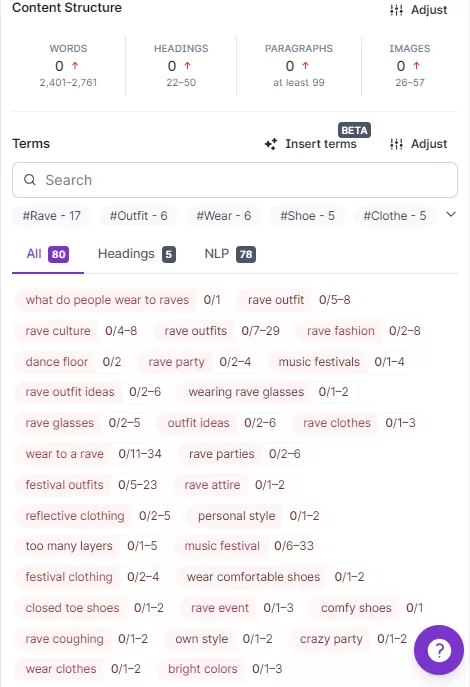The image size is (470, 687).
Task: Click the magnifier icon in the search box
Action: pos(30,180)
